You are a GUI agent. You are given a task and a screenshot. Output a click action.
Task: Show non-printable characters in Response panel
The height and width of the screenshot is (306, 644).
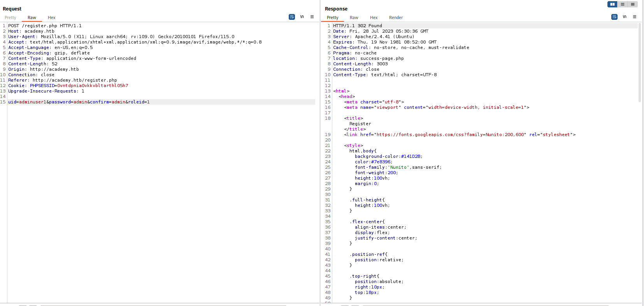[625, 17]
